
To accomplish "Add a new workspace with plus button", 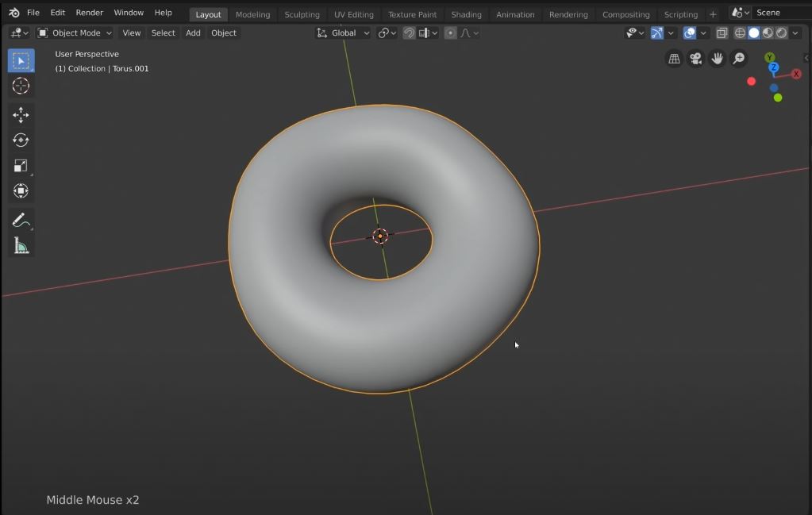I will point(713,14).
